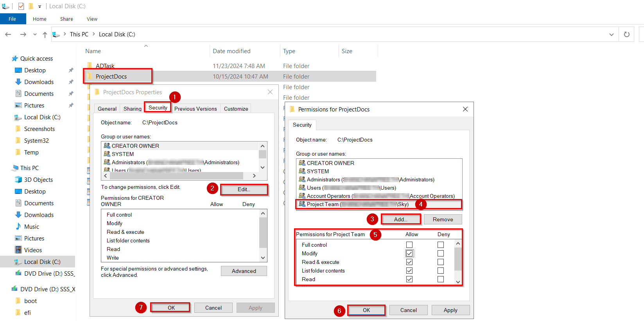
Task: Click the Quick access star icon
Action: 15,59
